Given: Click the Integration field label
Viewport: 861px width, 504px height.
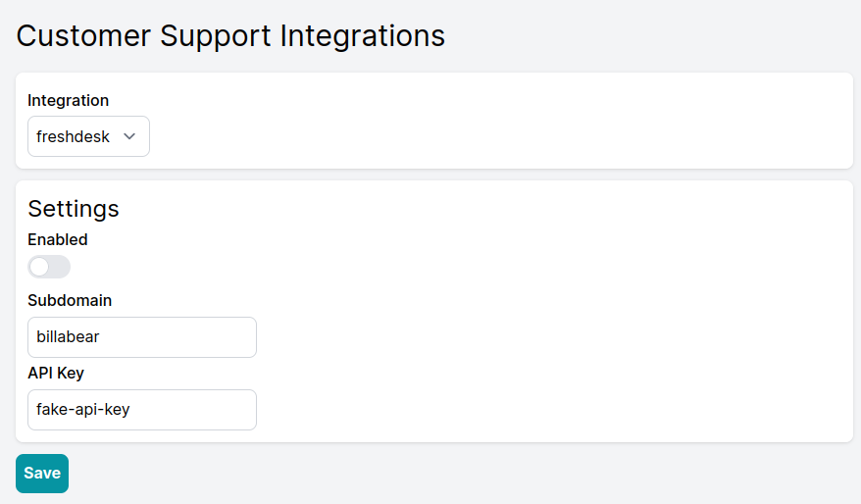Looking at the screenshot, I should click(68, 100).
